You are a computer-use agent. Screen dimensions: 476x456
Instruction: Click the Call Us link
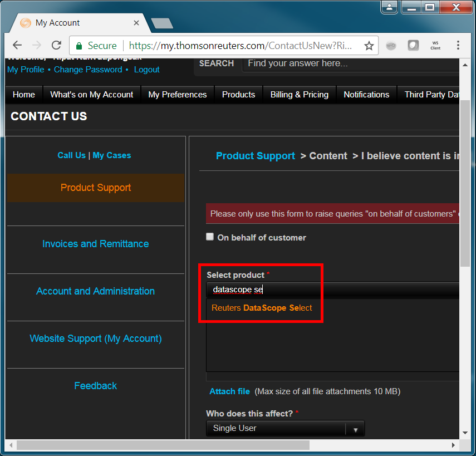(x=72, y=155)
